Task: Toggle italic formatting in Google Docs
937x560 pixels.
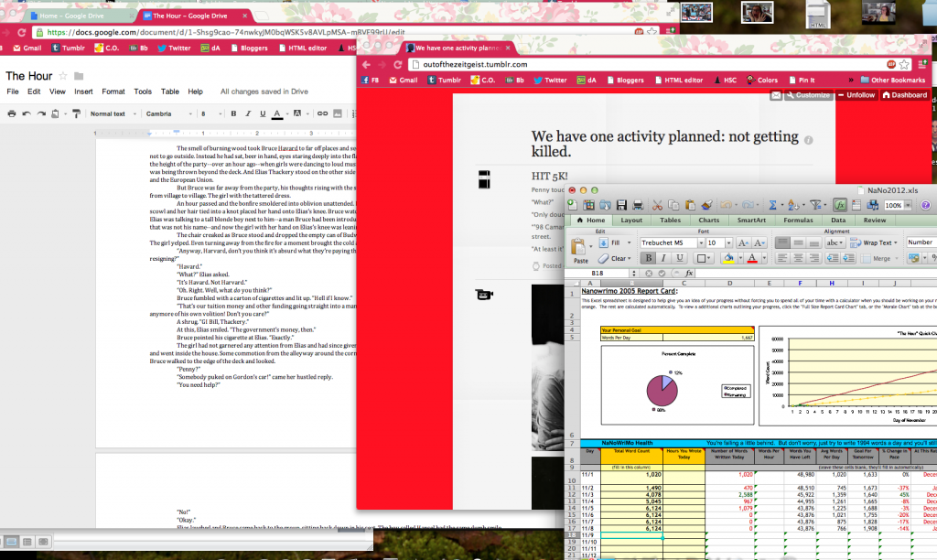Action: tap(247, 113)
